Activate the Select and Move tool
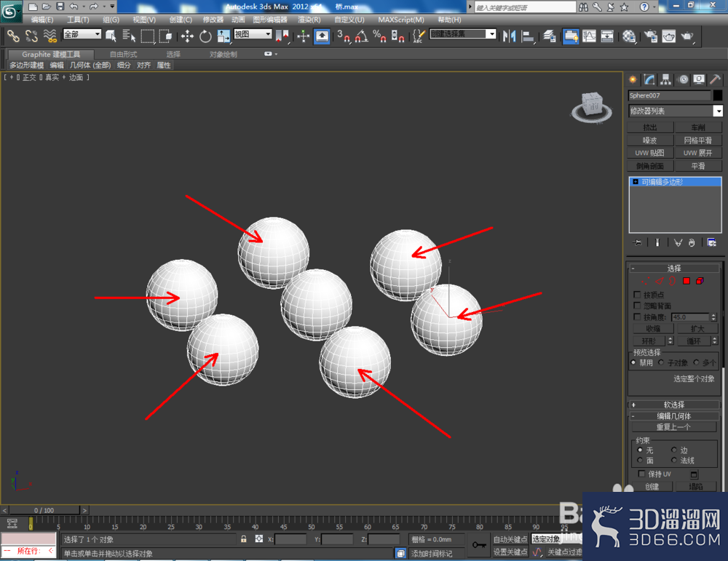Viewport: 728px width, 561px height. (187, 36)
